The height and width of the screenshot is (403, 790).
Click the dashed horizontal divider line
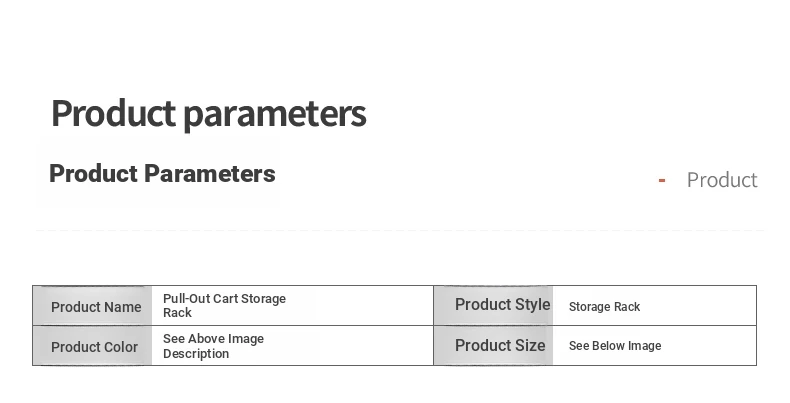tap(400, 230)
